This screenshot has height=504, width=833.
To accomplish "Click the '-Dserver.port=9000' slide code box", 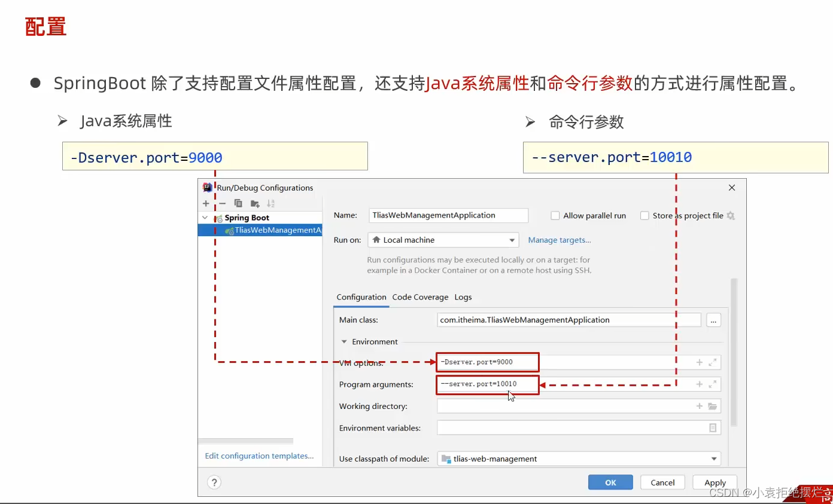I will (215, 156).
